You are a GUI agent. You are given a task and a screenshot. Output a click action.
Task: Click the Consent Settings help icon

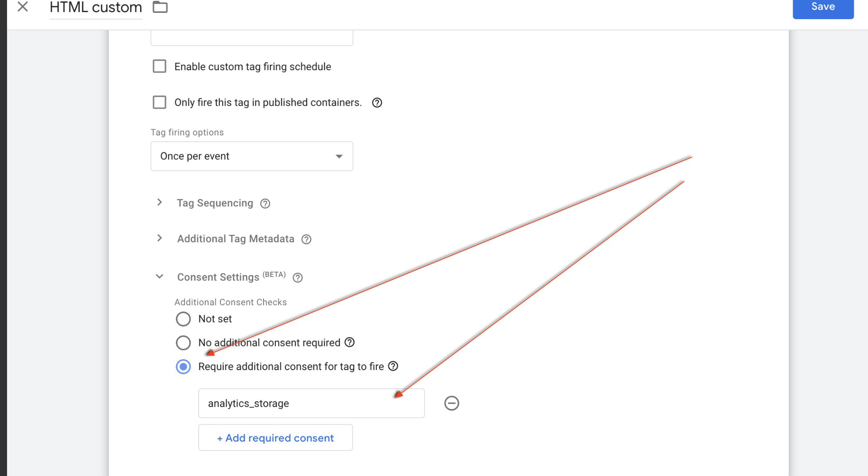tap(298, 277)
